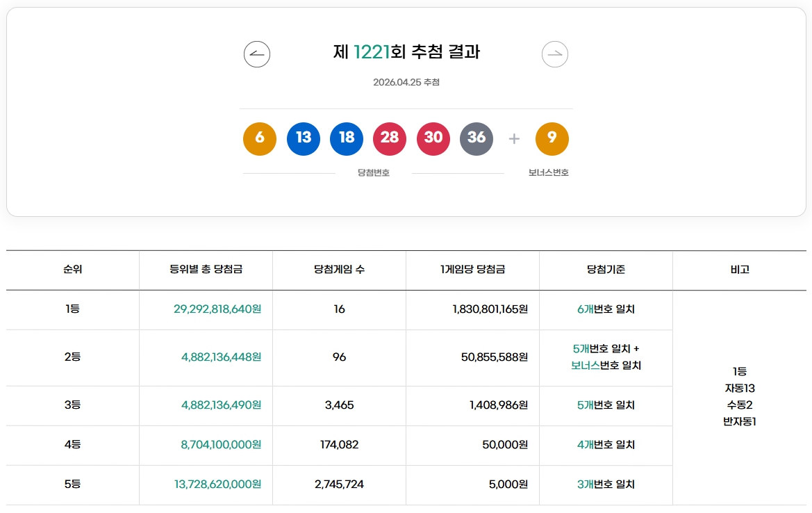The image size is (812, 513).
Task: Go to the previous draw round
Action: 257,54
